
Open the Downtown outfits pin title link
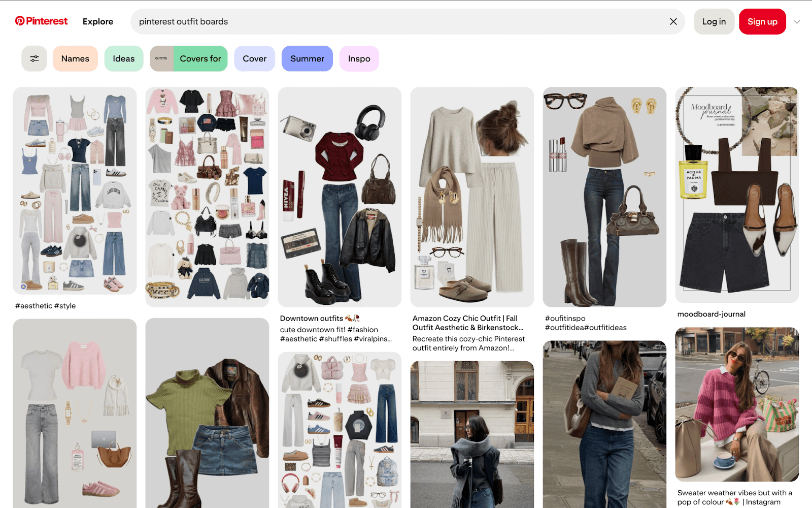[x=312, y=318]
